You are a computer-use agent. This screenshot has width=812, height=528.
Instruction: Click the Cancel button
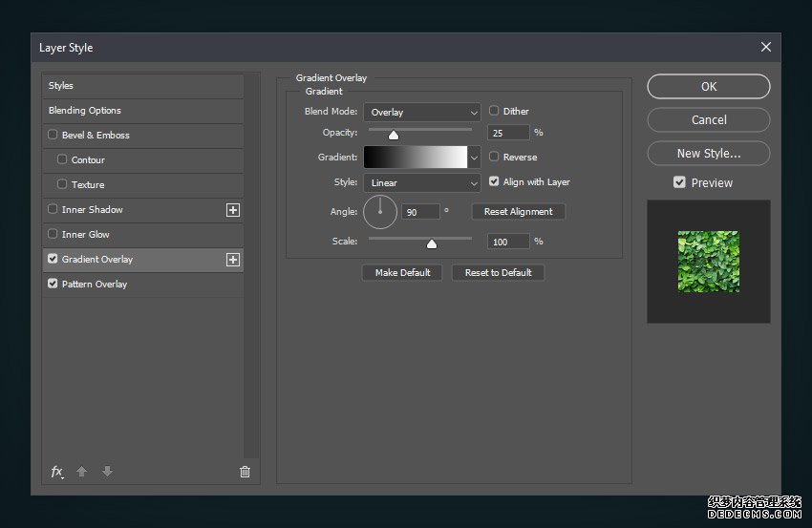coord(709,119)
